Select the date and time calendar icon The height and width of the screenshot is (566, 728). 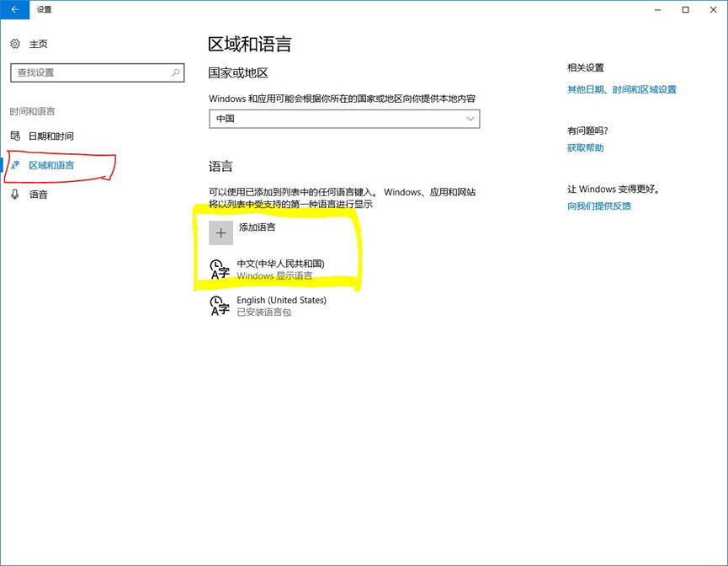point(15,136)
